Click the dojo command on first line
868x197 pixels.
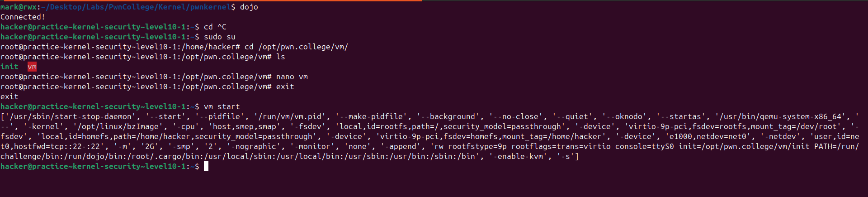point(249,7)
